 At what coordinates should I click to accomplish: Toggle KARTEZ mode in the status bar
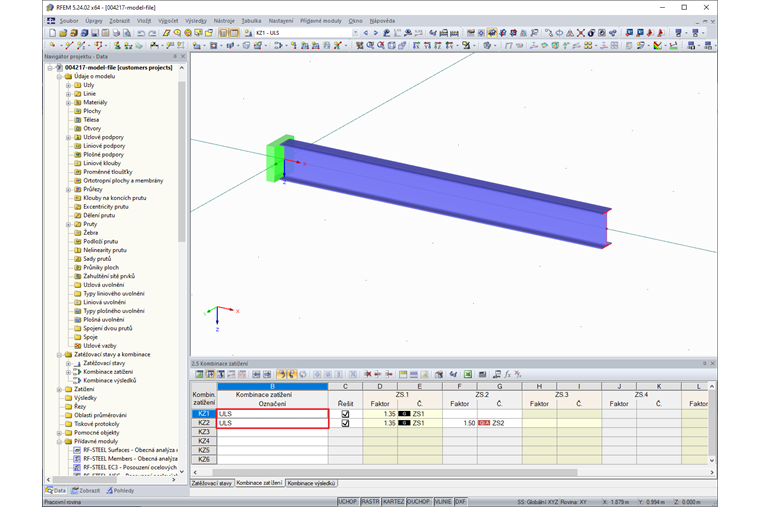coord(394,502)
